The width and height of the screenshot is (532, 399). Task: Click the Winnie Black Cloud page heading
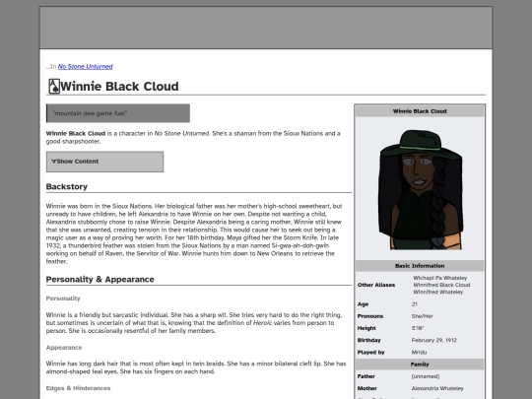pyautogui.click(x=119, y=86)
